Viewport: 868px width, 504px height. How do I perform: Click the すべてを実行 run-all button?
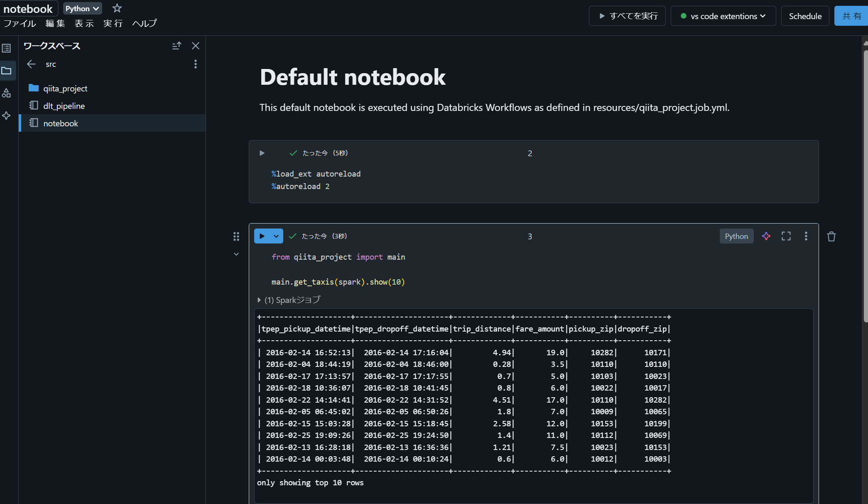point(628,16)
